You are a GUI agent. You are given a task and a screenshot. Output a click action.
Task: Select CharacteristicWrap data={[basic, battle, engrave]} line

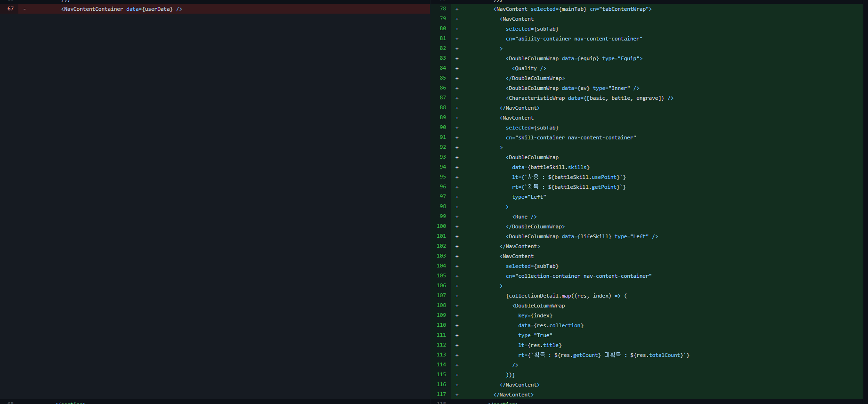pyautogui.click(x=590, y=98)
